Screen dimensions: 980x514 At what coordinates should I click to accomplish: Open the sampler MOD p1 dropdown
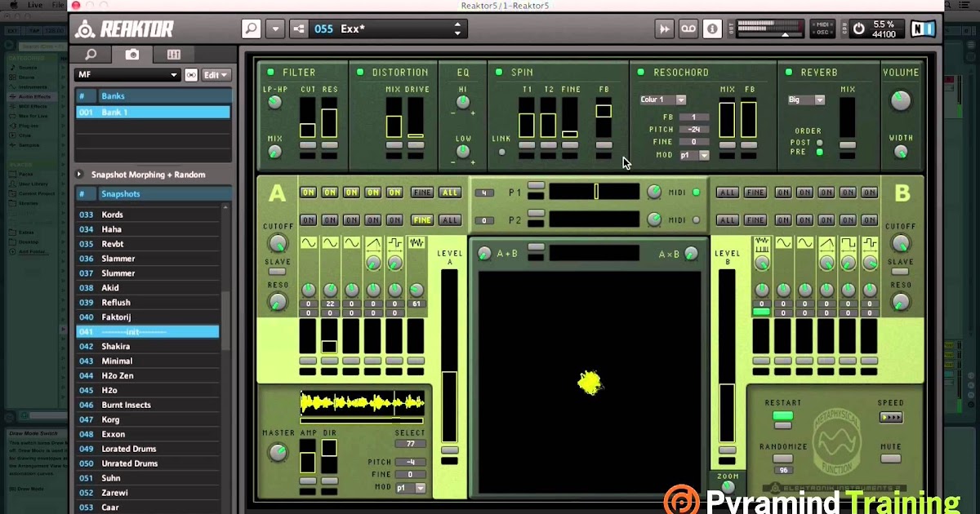411,488
